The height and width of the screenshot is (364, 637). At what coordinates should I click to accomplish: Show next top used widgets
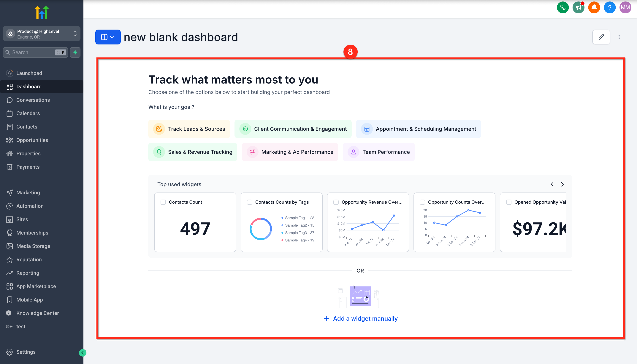562,184
